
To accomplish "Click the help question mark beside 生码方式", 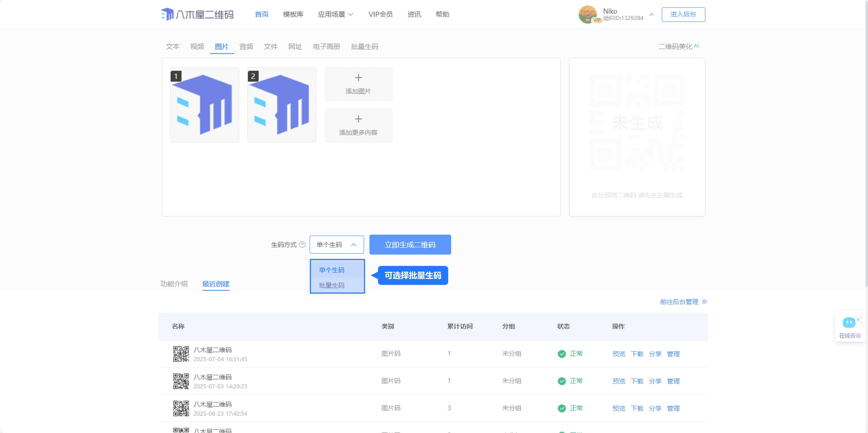I will point(302,245).
